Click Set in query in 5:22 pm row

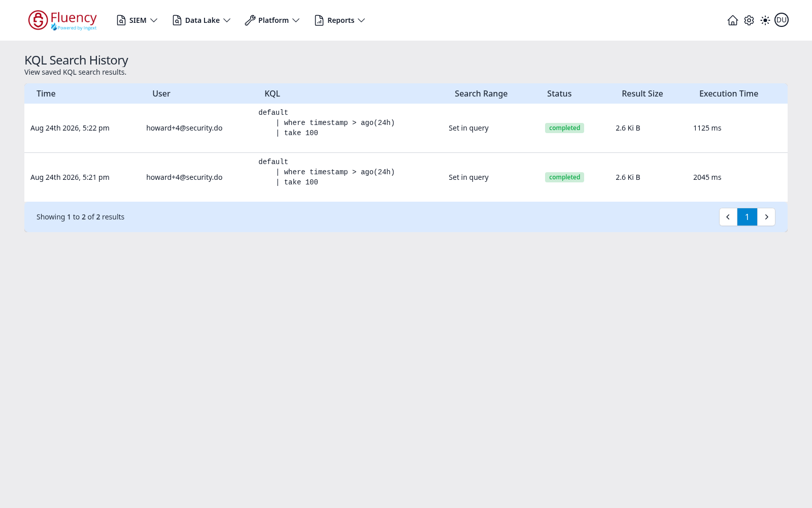pos(468,128)
